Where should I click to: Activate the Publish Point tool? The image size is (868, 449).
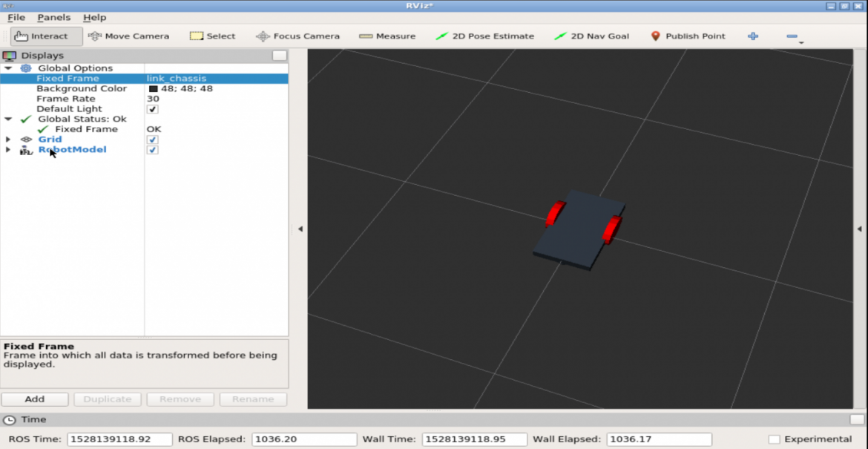pyautogui.click(x=688, y=36)
